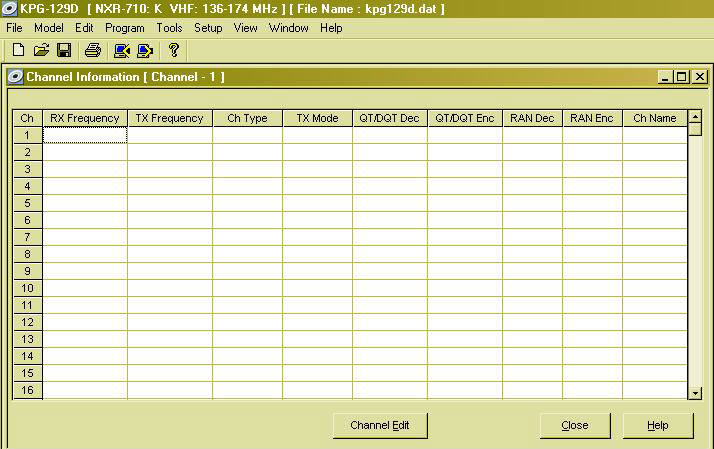
Task: Select channel row header 16
Action: [x=27, y=390]
